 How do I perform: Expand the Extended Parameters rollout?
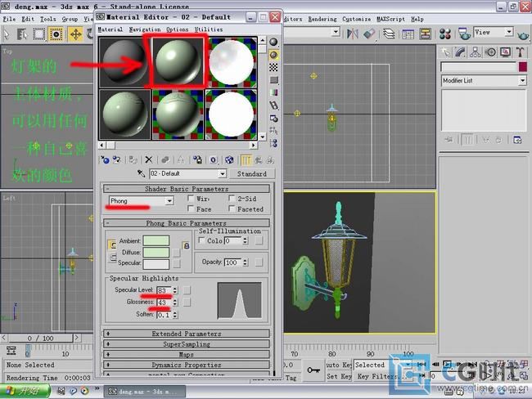tap(187, 334)
